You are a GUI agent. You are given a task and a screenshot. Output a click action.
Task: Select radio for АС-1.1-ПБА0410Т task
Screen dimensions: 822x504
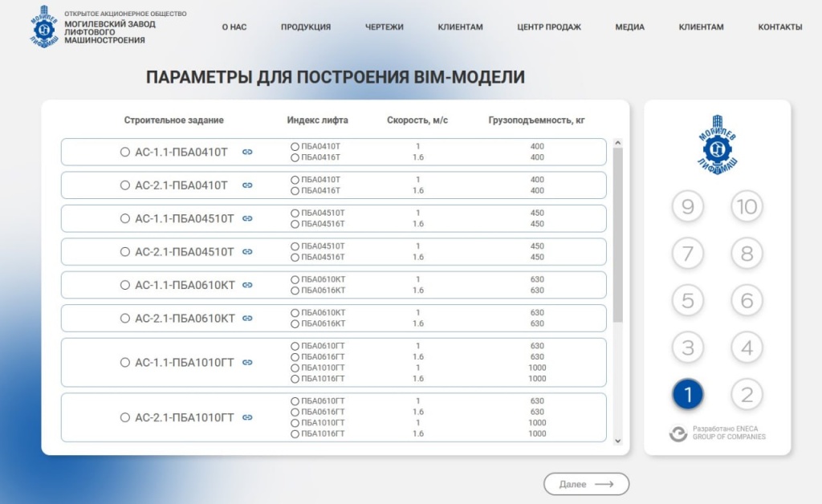coord(124,152)
